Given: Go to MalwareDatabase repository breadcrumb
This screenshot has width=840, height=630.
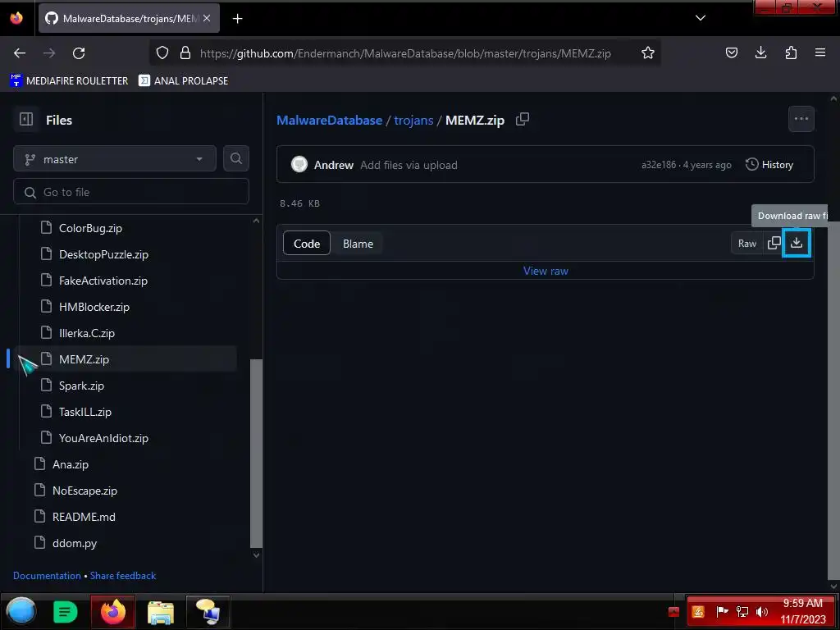Looking at the screenshot, I should (329, 120).
